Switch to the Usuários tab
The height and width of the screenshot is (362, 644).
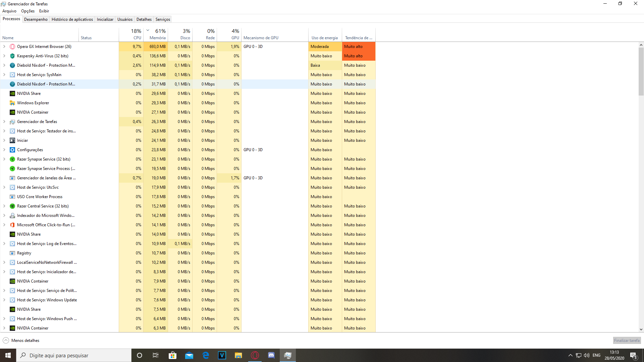point(125,19)
